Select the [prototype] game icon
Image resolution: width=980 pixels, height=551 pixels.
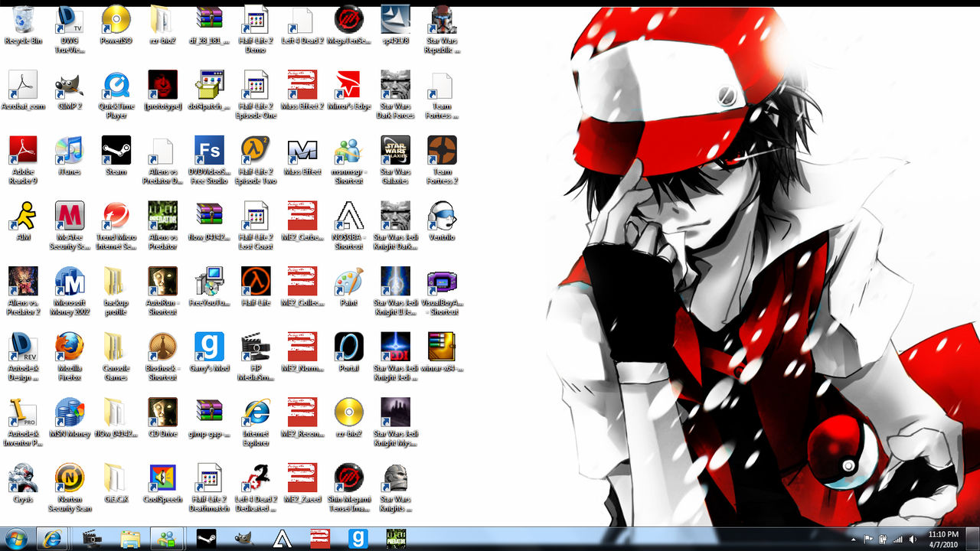tap(162, 91)
